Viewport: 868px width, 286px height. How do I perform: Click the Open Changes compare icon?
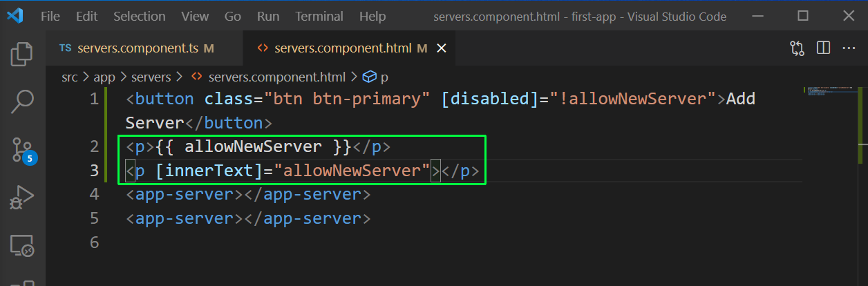797,48
